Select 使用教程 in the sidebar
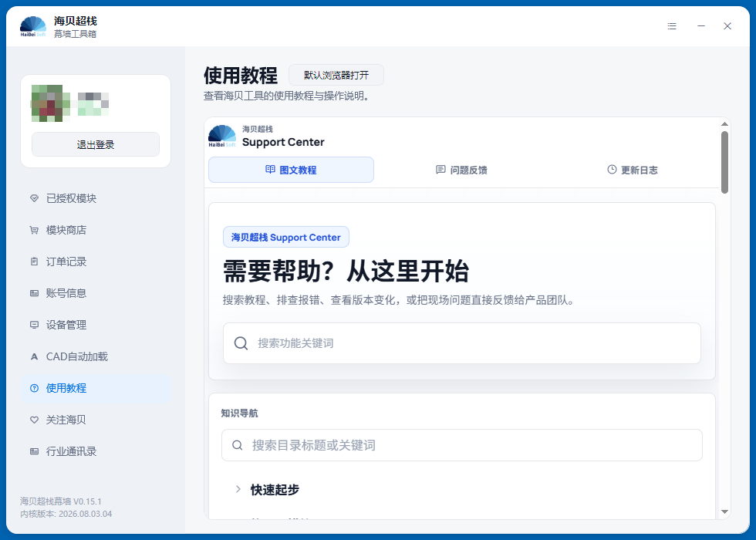 coord(96,388)
